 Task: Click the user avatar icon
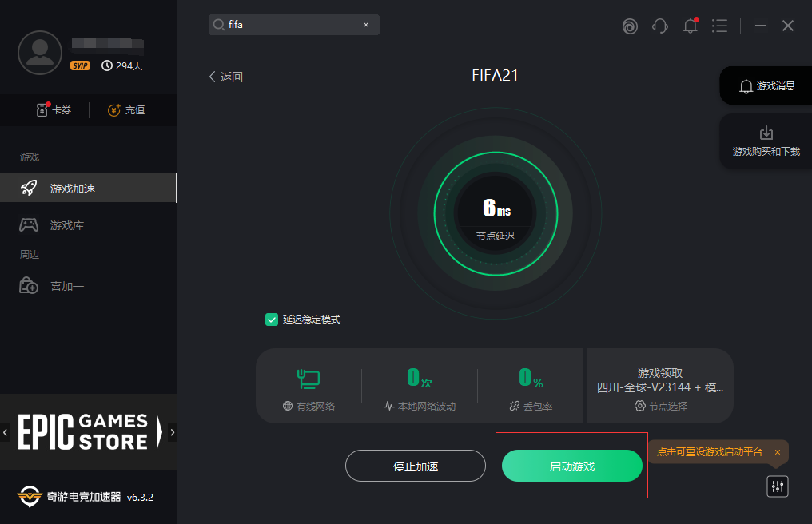coord(40,53)
